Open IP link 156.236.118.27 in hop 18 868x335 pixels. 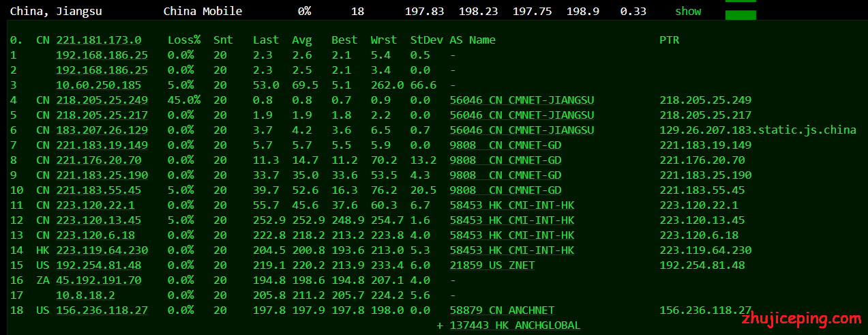click(x=102, y=310)
